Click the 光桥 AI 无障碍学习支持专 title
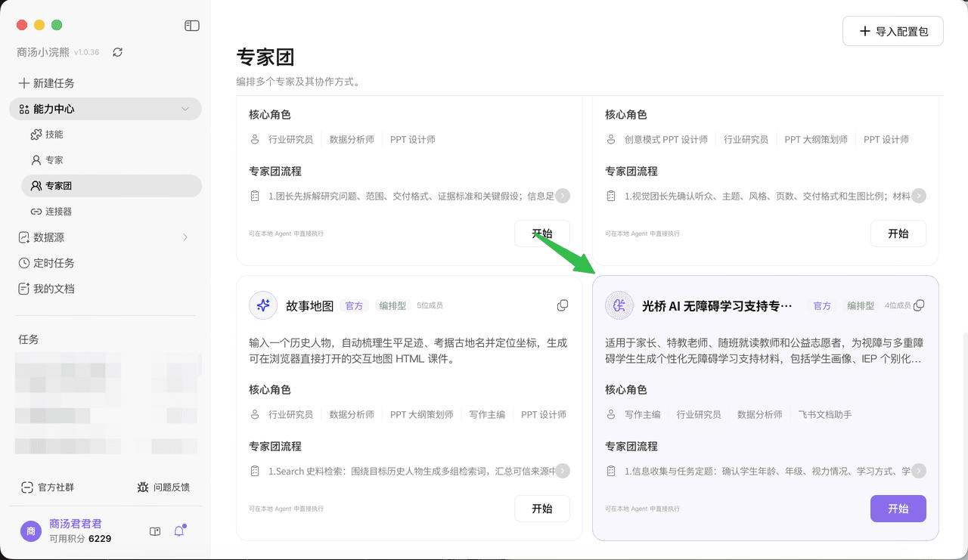The height and width of the screenshot is (560, 968). 717,306
